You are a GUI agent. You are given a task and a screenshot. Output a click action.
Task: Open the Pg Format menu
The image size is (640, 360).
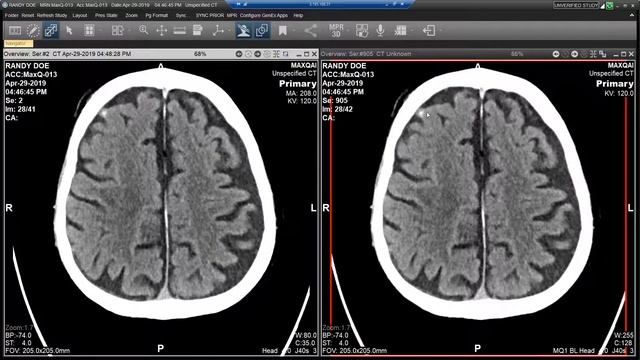156,16
